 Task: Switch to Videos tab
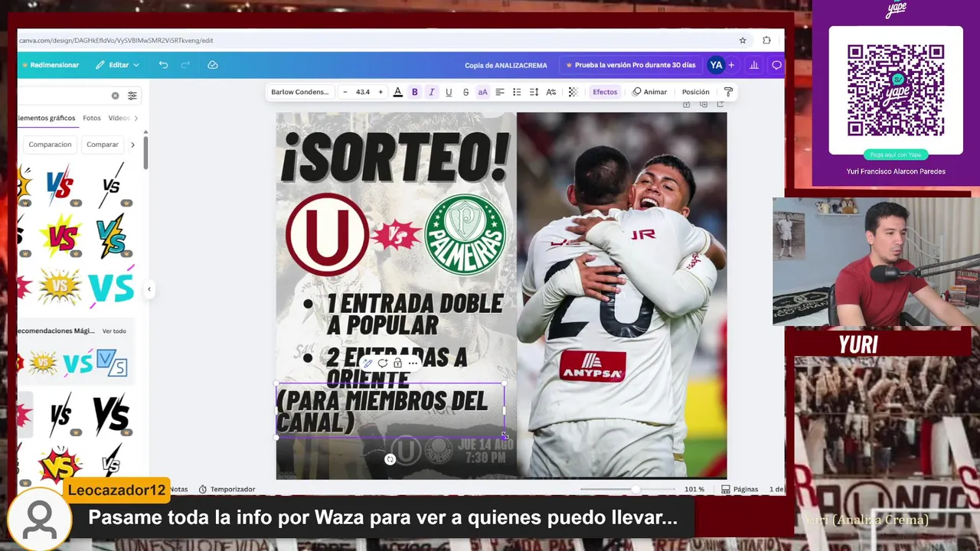[119, 118]
